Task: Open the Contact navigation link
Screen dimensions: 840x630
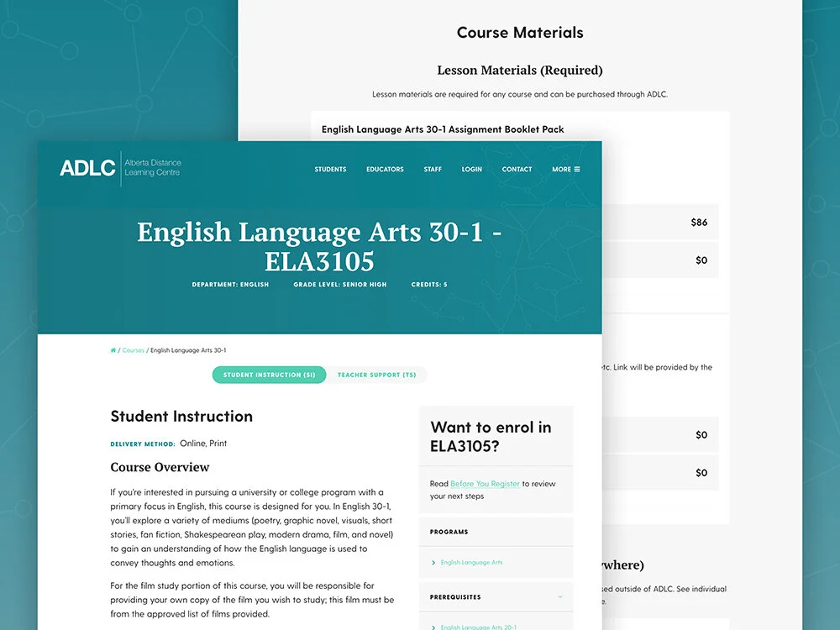Action: [x=517, y=170]
